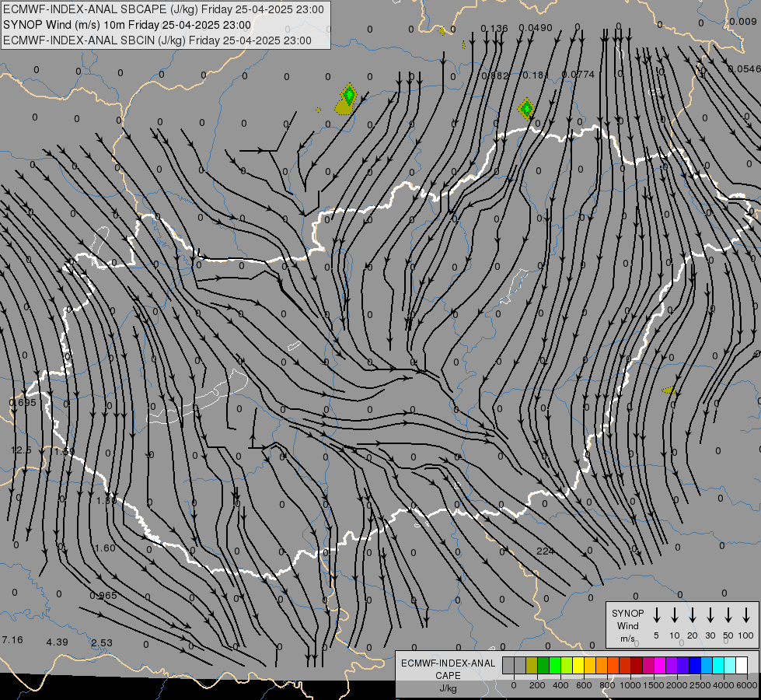Viewport: 761px width, 700px height.
Task: Click the 6000 tick label on the CAPE scale
Action: coord(746,685)
